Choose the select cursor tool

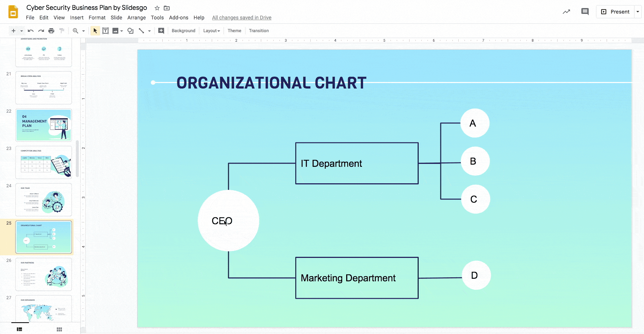(95, 31)
